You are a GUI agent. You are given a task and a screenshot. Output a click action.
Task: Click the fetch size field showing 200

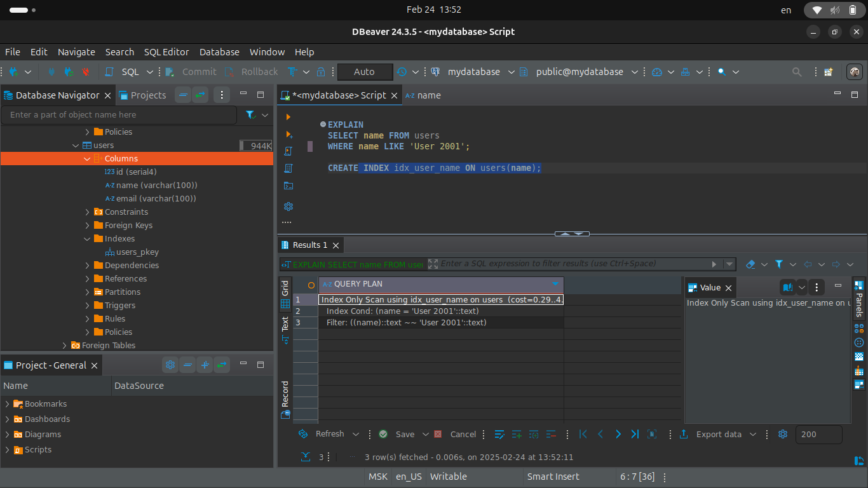point(818,435)
